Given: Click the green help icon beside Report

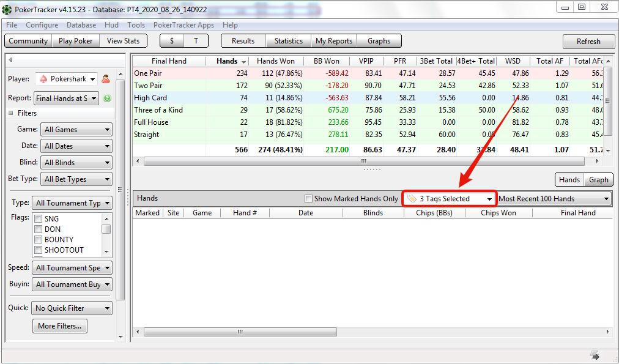Looking at the screenshot, I should (107, 98).
